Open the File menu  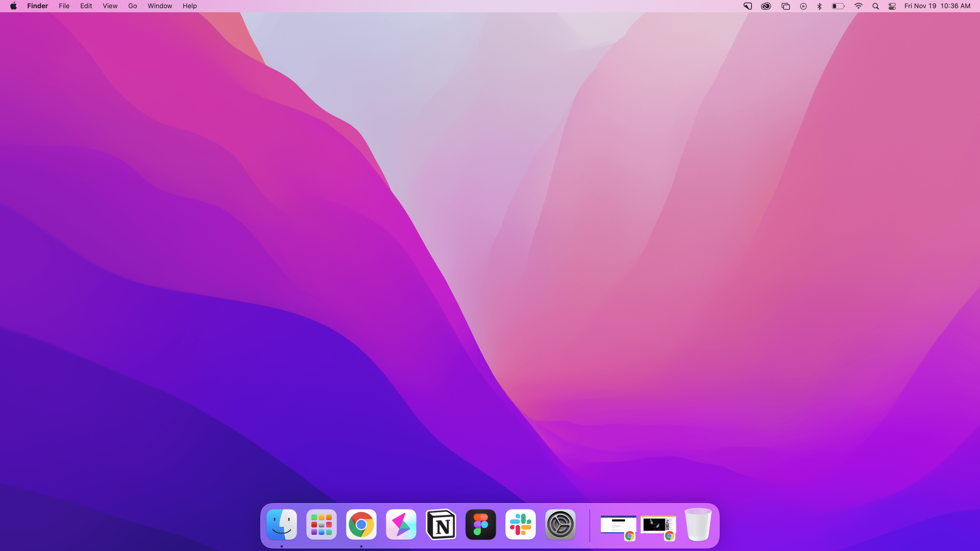coord(64,6)
